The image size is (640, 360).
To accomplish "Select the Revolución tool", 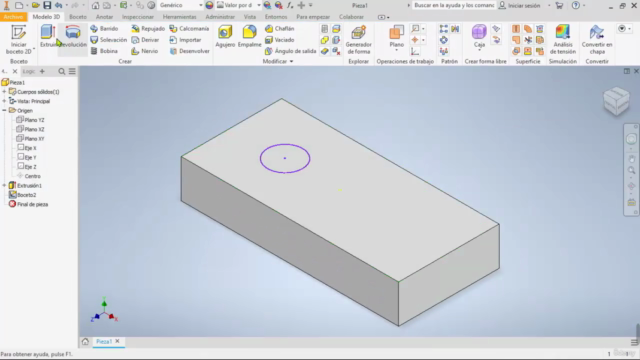I will [73, 36].
